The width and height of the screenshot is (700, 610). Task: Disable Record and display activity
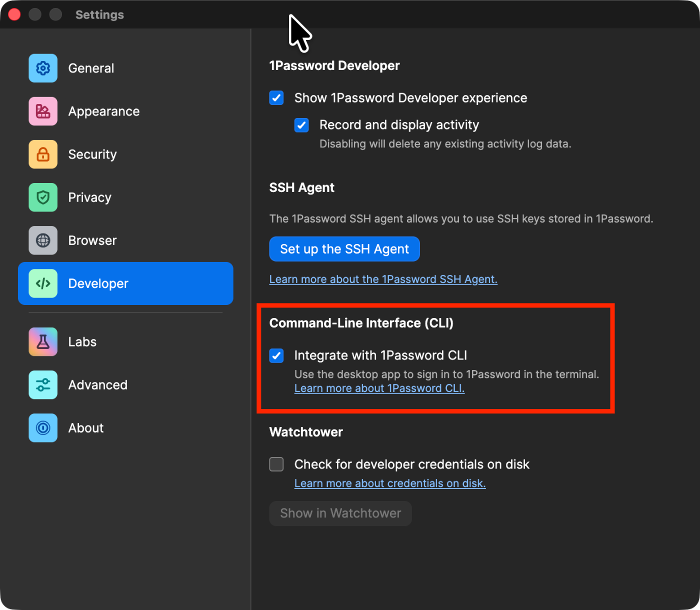[x=301, y=125]
